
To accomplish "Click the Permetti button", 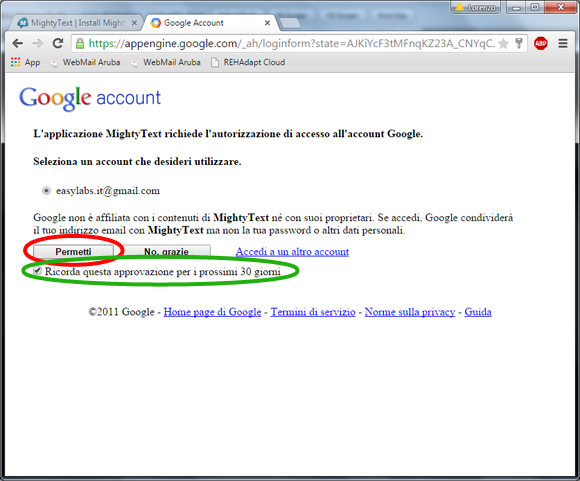I will [73, 252].
